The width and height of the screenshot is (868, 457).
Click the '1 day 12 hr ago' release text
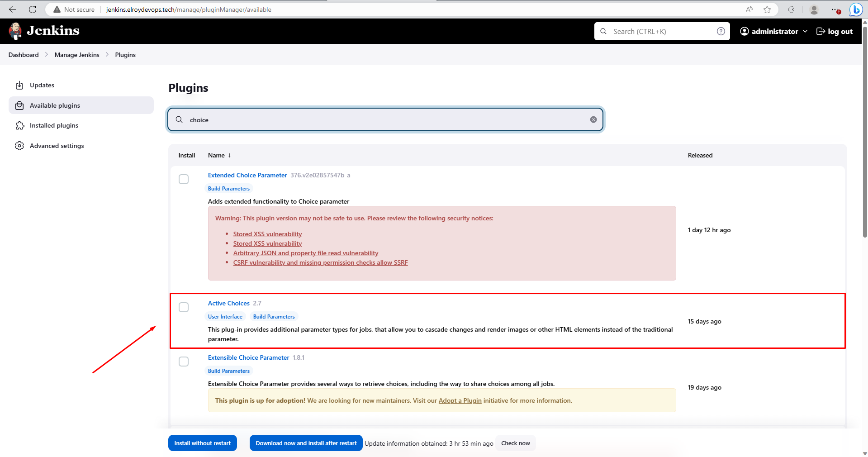(709, 230)
